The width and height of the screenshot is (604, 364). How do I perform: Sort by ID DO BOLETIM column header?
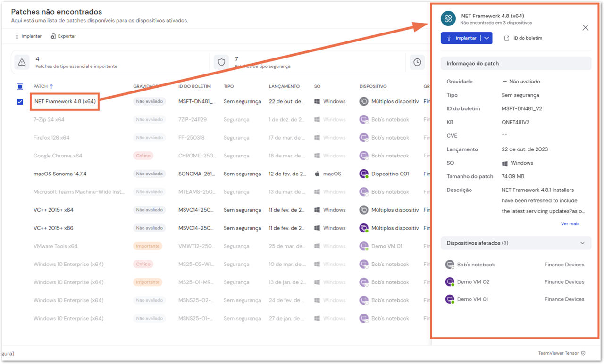point(194,86)
